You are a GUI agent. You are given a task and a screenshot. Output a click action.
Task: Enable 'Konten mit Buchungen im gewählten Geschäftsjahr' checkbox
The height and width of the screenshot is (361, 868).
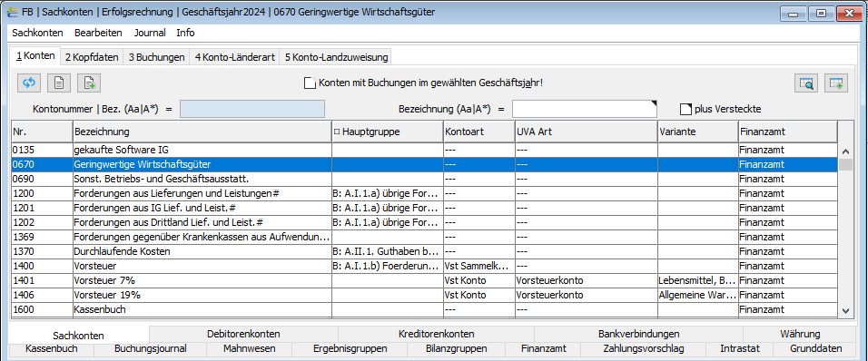click(x=310, y=83)
